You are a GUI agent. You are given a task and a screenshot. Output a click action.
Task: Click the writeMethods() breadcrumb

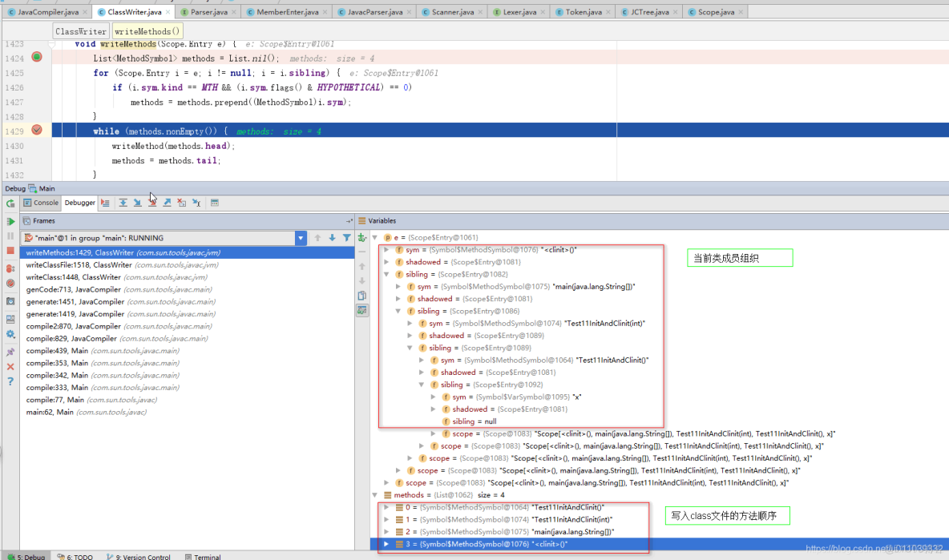[147, 31]
